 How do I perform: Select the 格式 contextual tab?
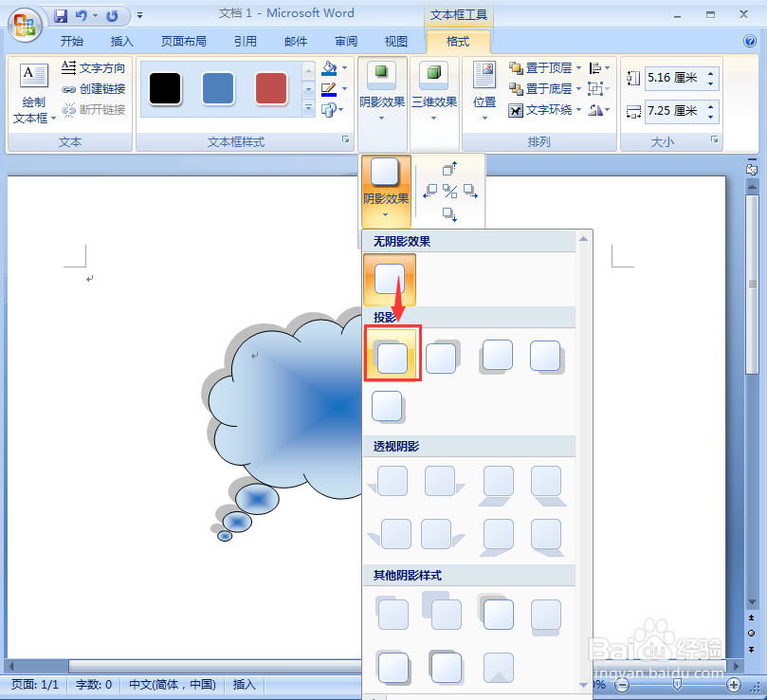[x=458, y=42]
